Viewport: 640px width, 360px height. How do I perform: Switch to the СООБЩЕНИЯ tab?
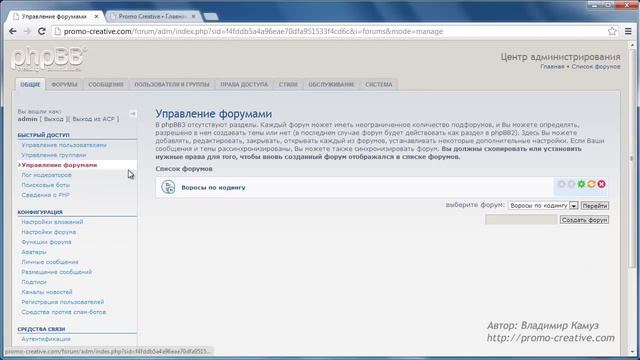pos(106,84)
